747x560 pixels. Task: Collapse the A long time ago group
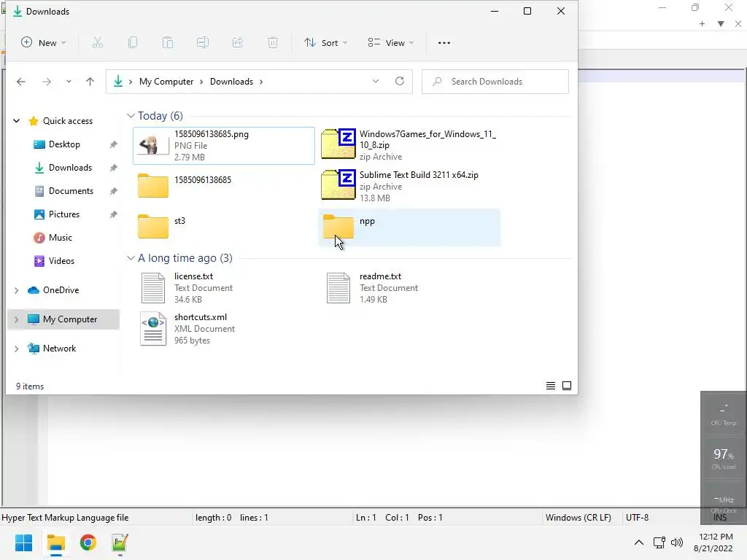coord(131,257)
